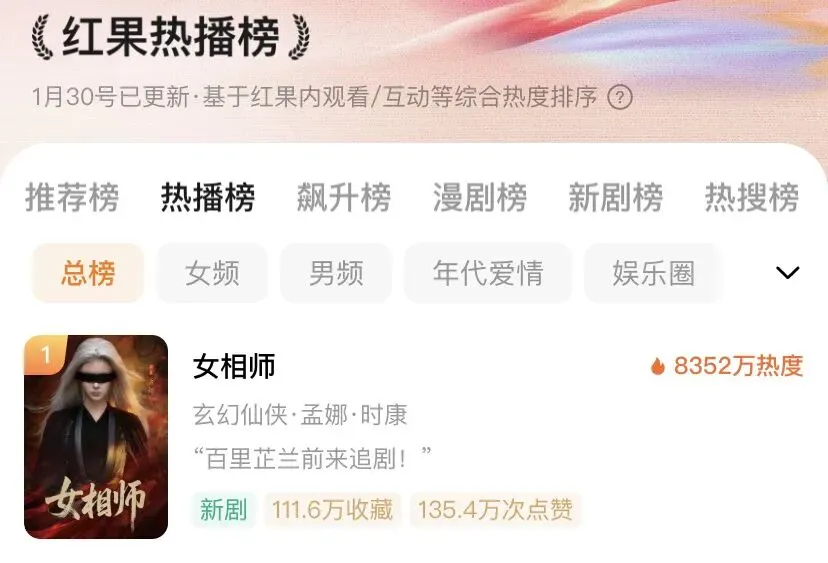Click the 111.6万收藏 tag
828x563 pixels.
(332, 510)
